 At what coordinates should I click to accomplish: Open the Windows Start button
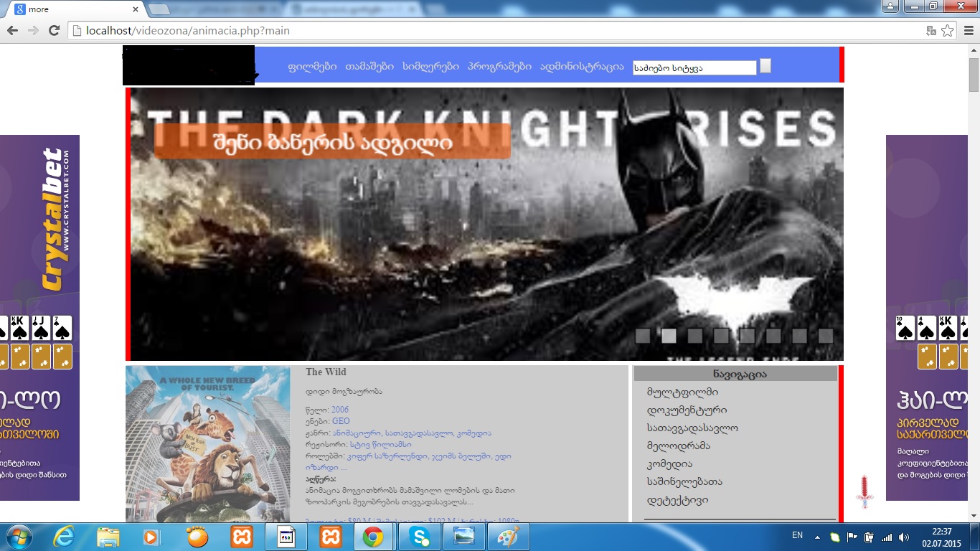click(x=18, y=537)
